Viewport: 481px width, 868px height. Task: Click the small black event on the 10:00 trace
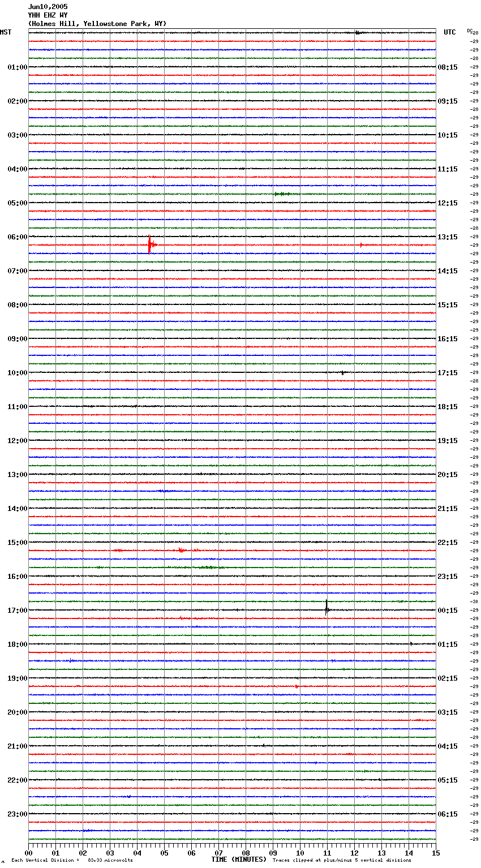pyautogui.click(x=342, y=373)
